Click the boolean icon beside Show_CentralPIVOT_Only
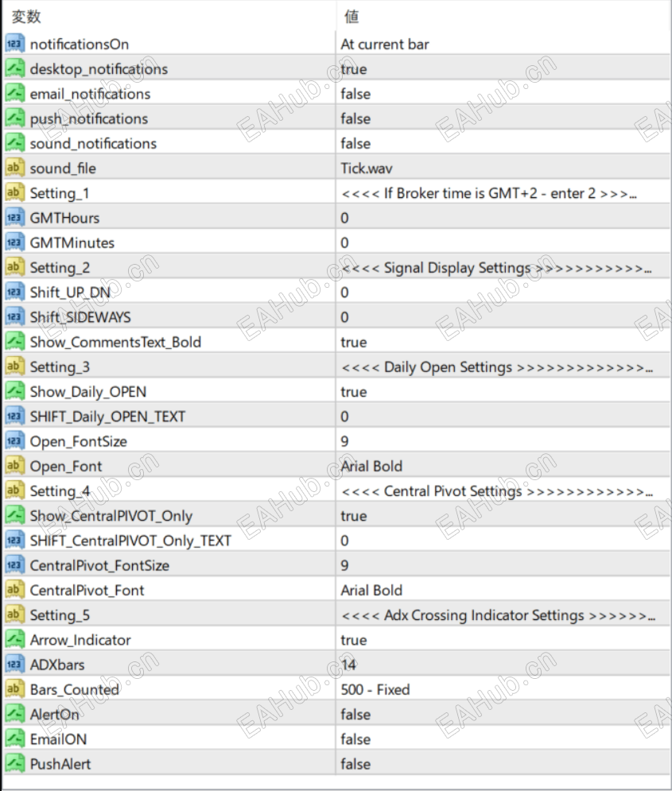This screenshot has width=672, height=791. tap(14, 516)
